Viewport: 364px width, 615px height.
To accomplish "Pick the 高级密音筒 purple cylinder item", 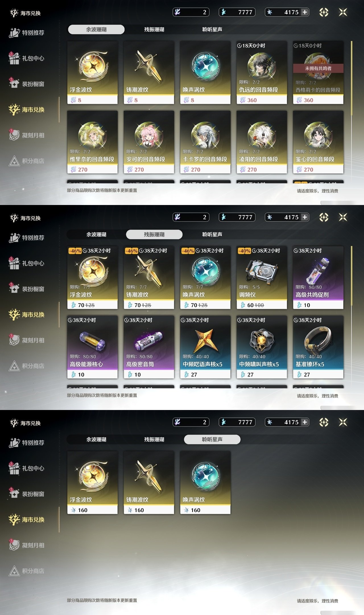I will [149, 347].
